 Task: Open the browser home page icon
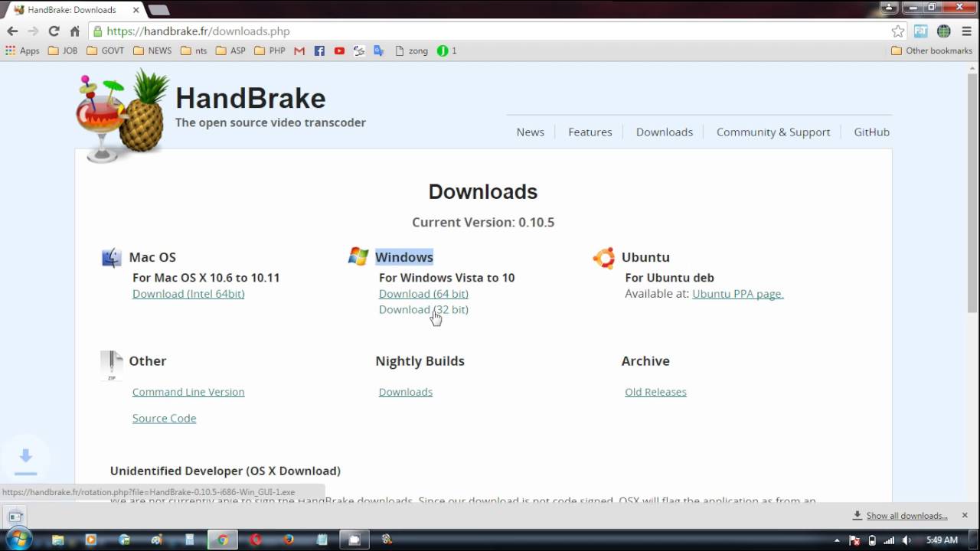(x=74, y=31)
